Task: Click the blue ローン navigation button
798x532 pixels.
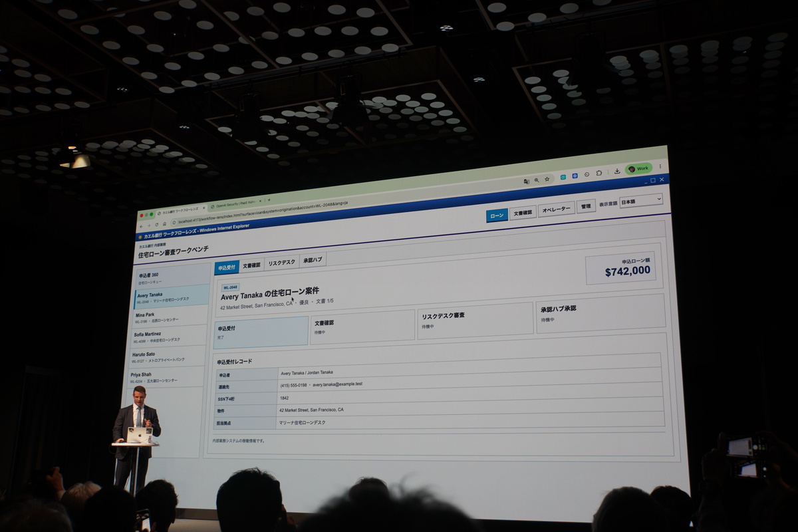Action: [497, 215]
